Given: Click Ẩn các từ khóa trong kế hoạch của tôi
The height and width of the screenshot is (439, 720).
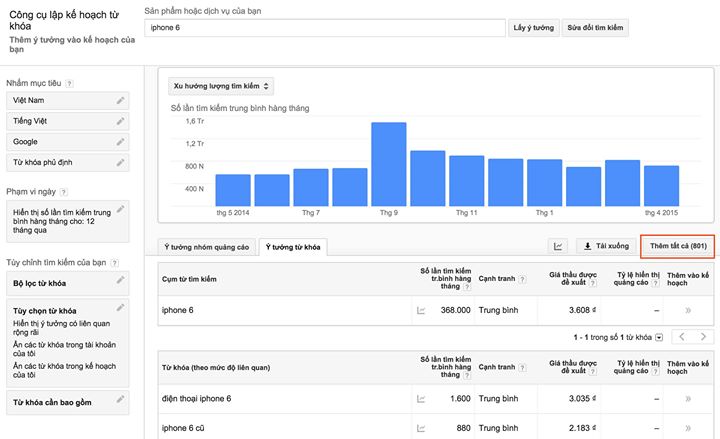Looking at the screenshot, I should click(64, 370).
